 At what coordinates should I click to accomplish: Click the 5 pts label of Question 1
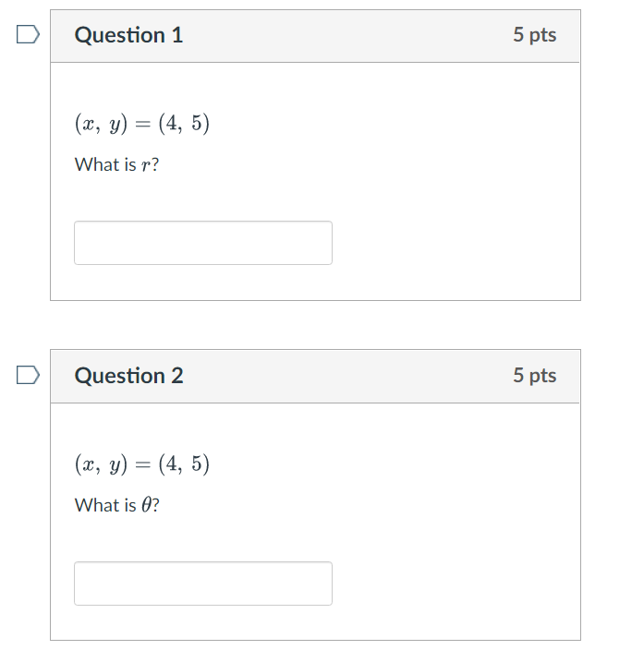point(535,35)
